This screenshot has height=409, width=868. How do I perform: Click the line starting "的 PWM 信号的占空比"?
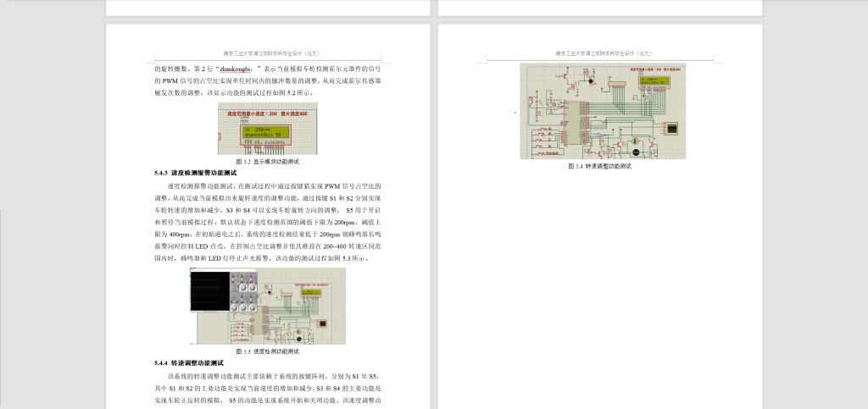[x=267, y=81]
